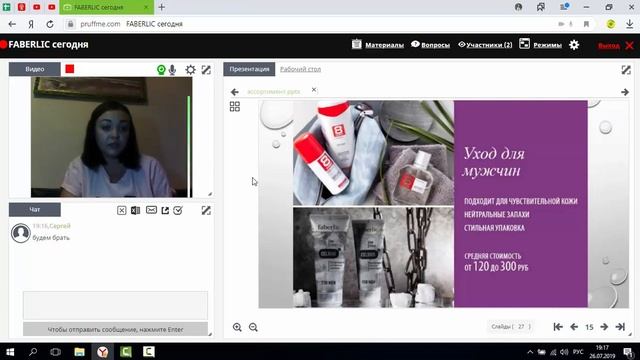The width and height of the screenshot is (640, 360).
Task: Open the Материалы menu
Action: click(x=378, y=44)
